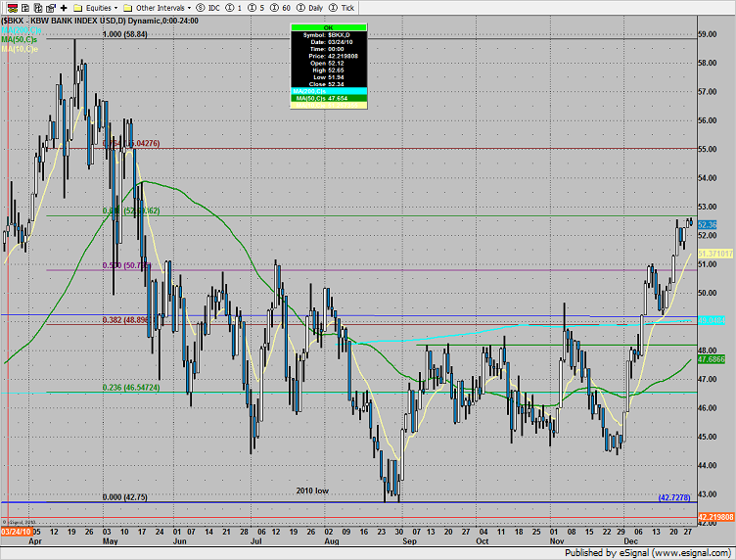Click the orange 03/24/10 date marker
This screenshot has height=560, width=736.
tap(17, 532)
